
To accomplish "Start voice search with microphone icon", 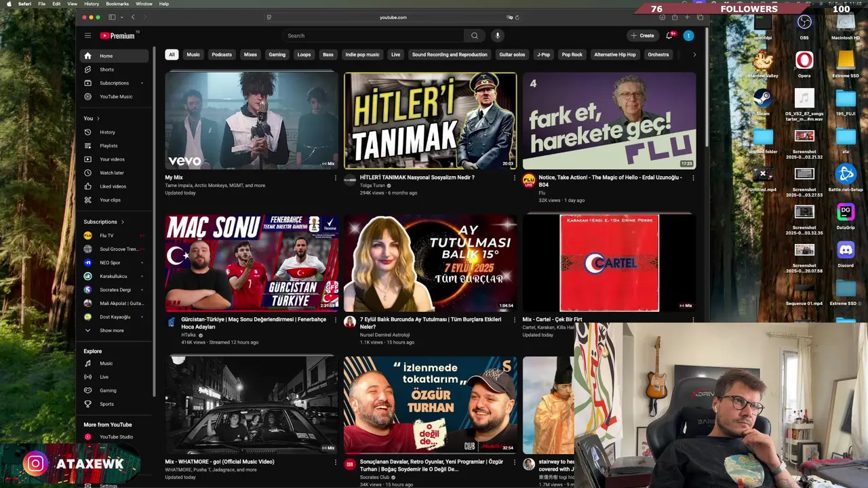I will coord(497,35).
